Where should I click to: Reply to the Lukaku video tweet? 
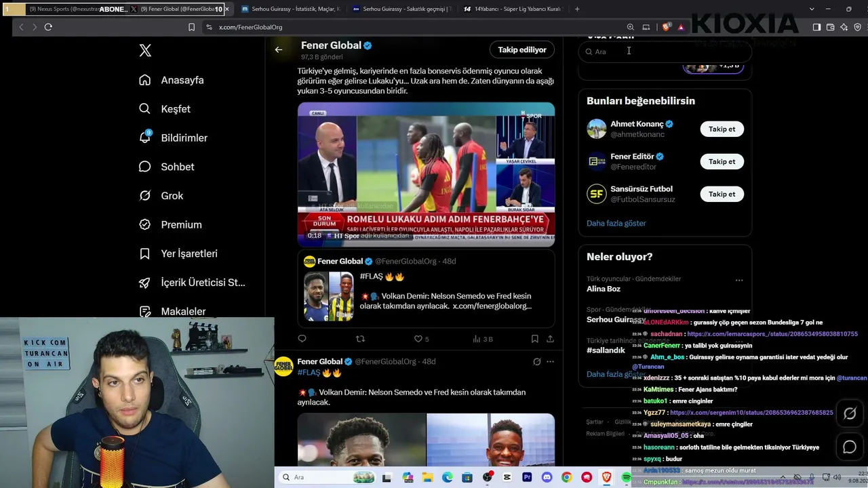(x=302, y=339)
